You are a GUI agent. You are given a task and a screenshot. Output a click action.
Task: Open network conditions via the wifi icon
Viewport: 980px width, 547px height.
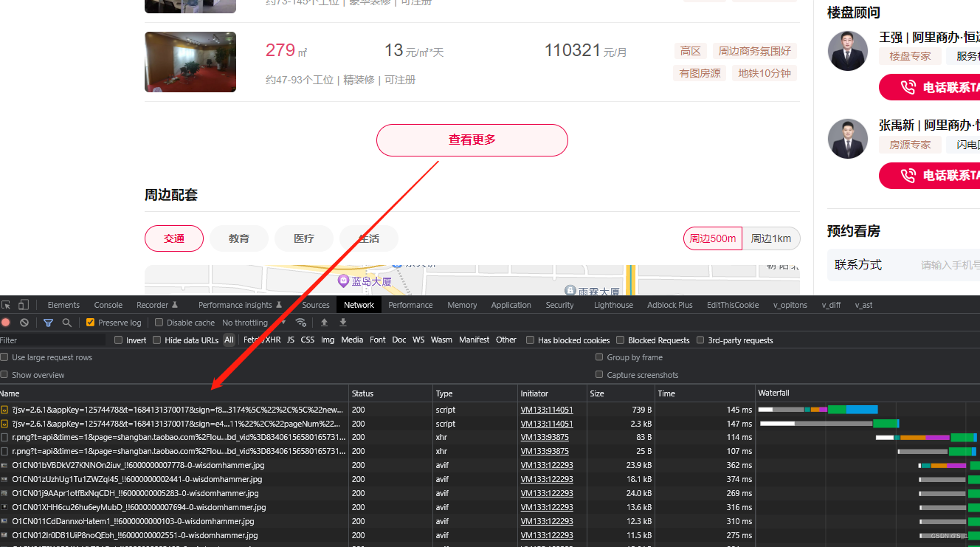point(300,323)
